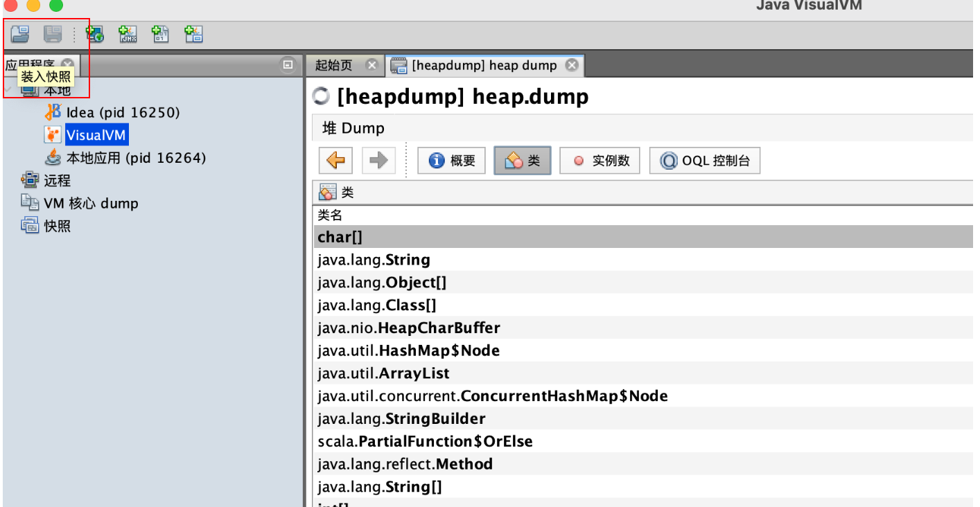Close the [heapdump] heap dump tab

point(572,65)
